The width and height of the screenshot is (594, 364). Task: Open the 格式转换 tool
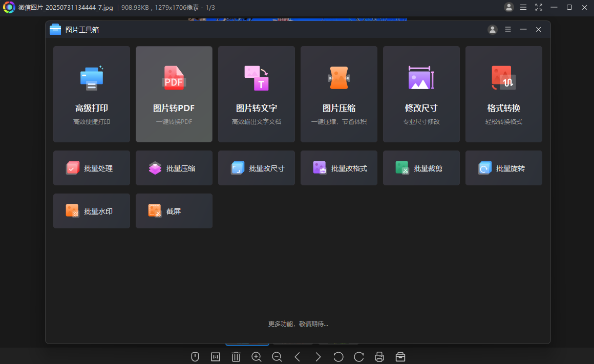click(503, 94)
